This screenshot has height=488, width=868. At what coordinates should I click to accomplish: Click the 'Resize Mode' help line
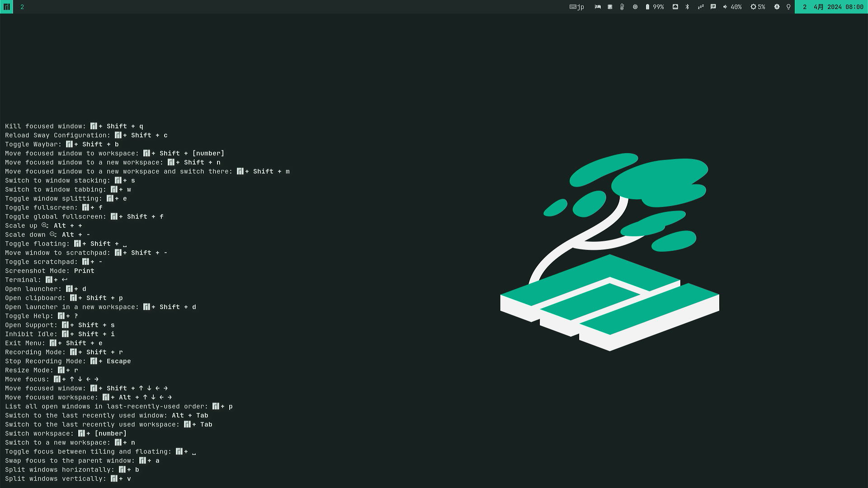point(42,370)
